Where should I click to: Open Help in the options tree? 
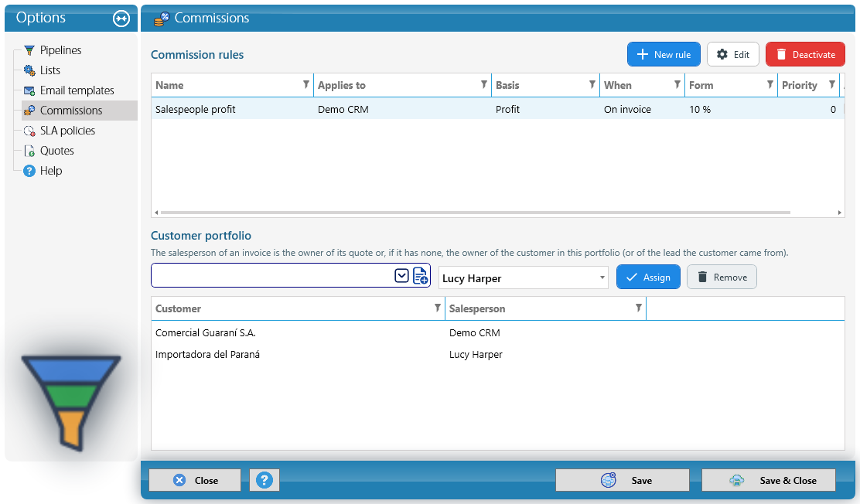[x=51, y=171]
